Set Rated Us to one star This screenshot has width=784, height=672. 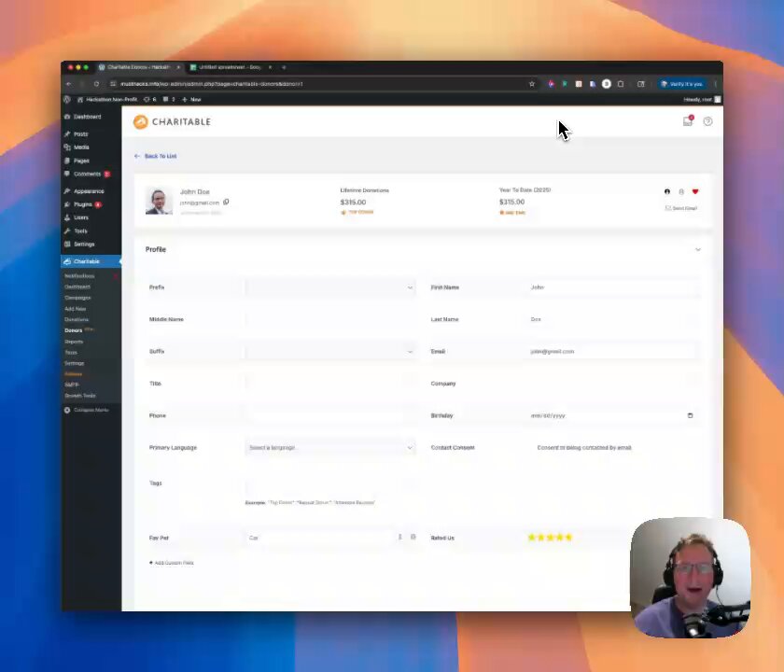point(531,538)
